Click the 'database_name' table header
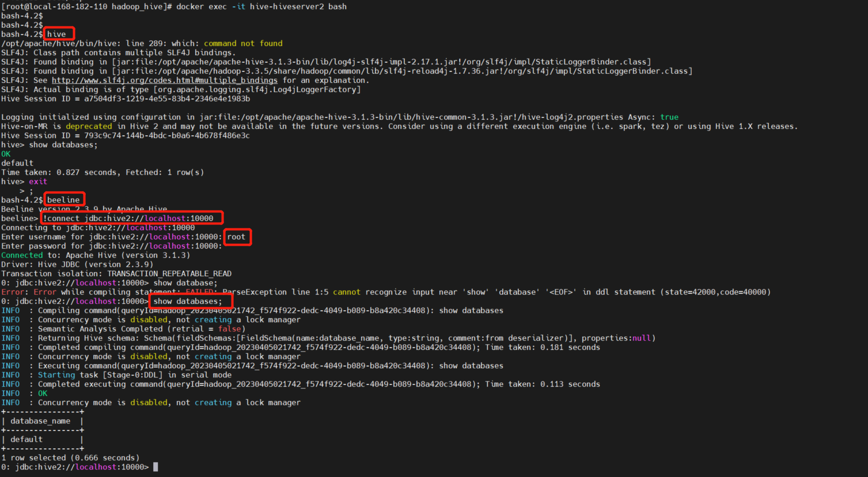The width and height of the screenshot is (868, 477). pos(40,421)
